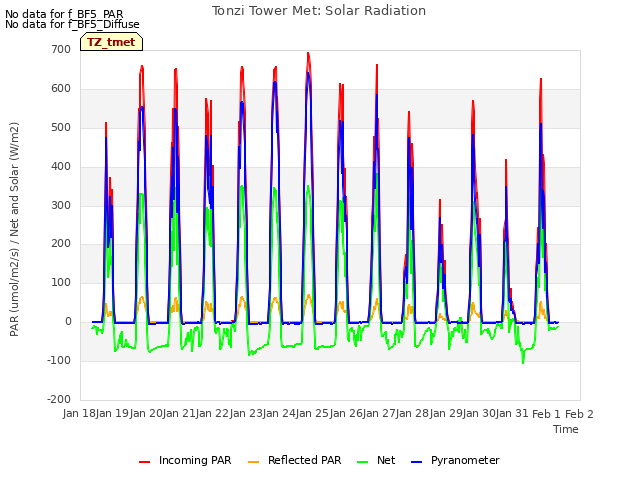This screenshot has width=640, height=480.
Task: Click the Jan 28 x-axis tick label
Action: pyautogui.click(x=413, y=414)
